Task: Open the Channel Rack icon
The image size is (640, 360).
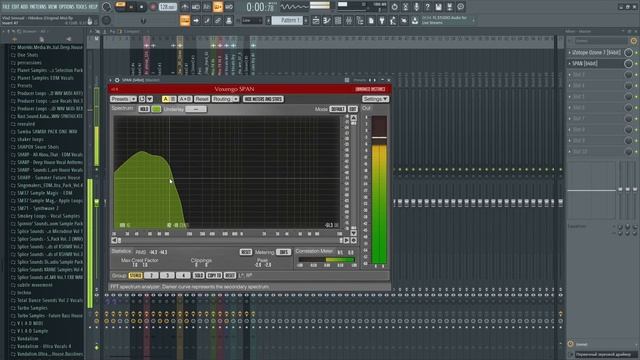Action: [x=338, y=20]
